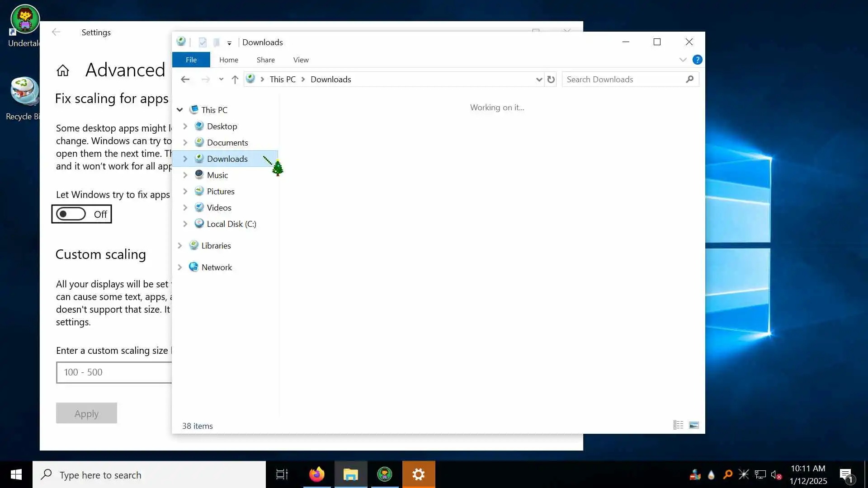Image resolution: width=868 pixels, height=488 pixels.
Task: Go back using Explorer back arrow
Action: point(185,80)
